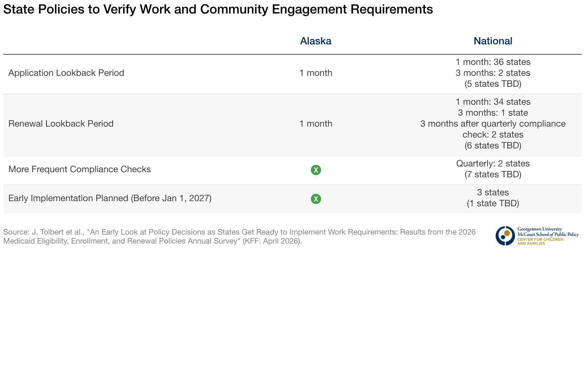Click the green X icon for More Frequent Compliance Checks

pyautogui.click(x=316, y=170)
